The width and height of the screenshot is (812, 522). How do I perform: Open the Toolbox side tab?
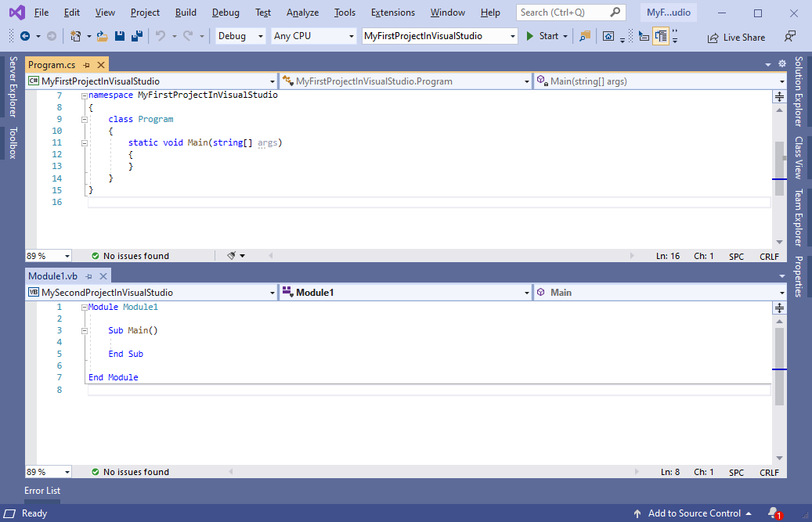click(13, 142)
